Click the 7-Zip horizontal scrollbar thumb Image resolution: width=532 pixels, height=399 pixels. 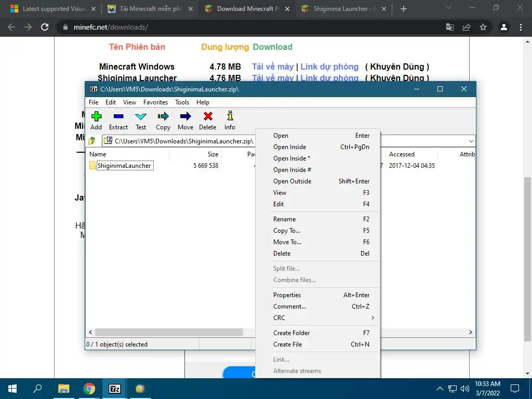169,332
